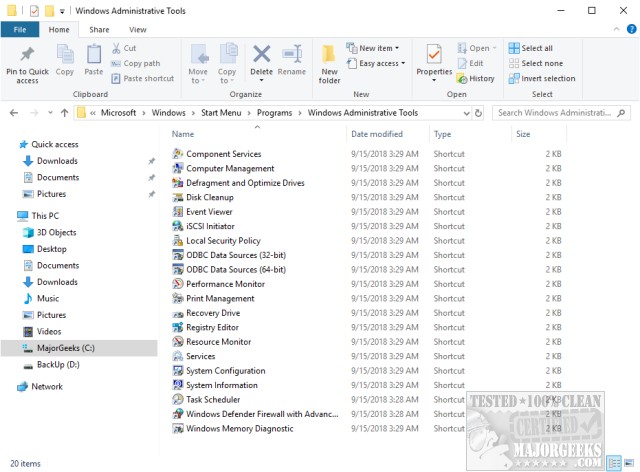640x472 pixels.
Task: Select the Services shortcut icon
Action: 178,356
